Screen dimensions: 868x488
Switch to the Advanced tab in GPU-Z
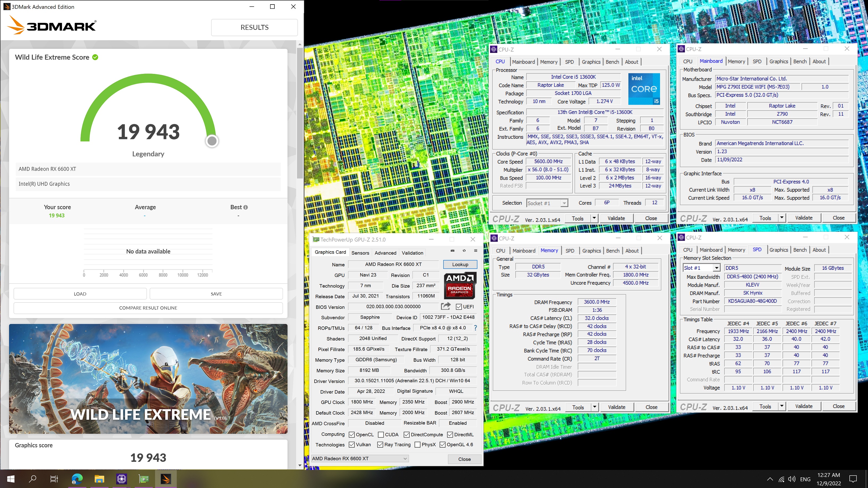pyautogui.click(x=385, y=253)
